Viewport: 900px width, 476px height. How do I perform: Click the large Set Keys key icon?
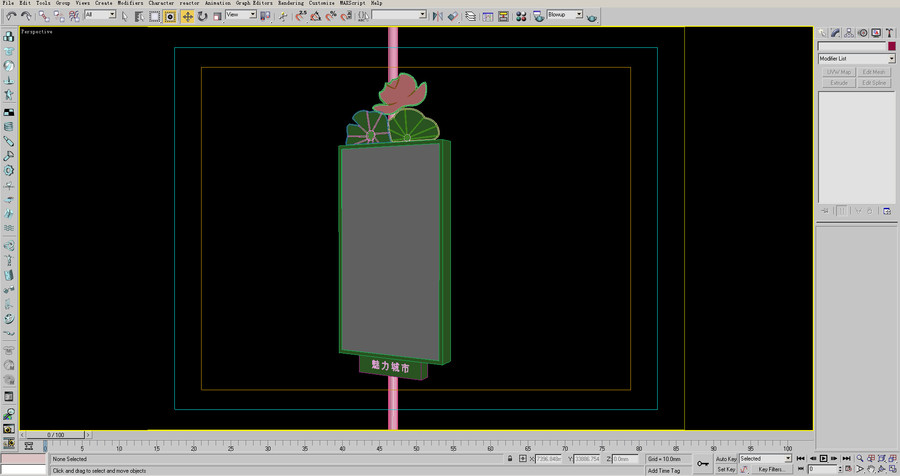coord(703,463)
